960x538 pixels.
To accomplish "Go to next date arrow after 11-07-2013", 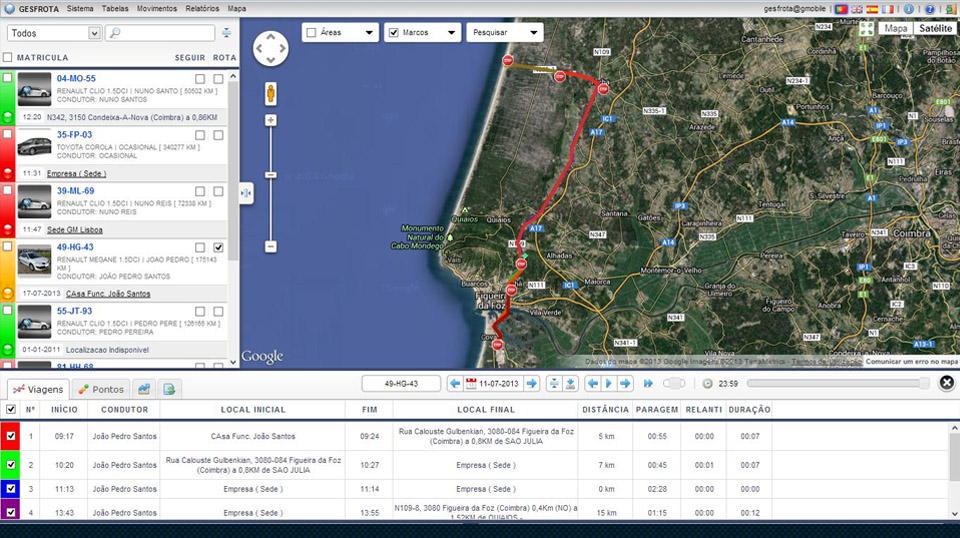I will click(532, 384).
